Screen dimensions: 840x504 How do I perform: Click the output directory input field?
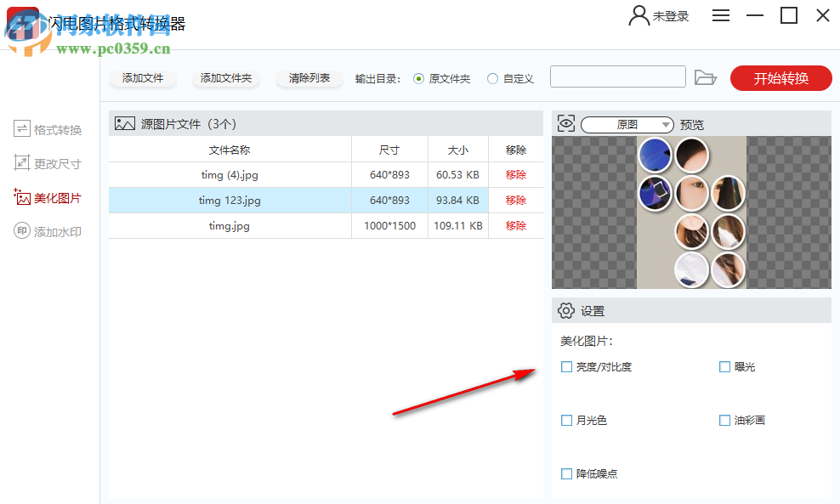618,76
